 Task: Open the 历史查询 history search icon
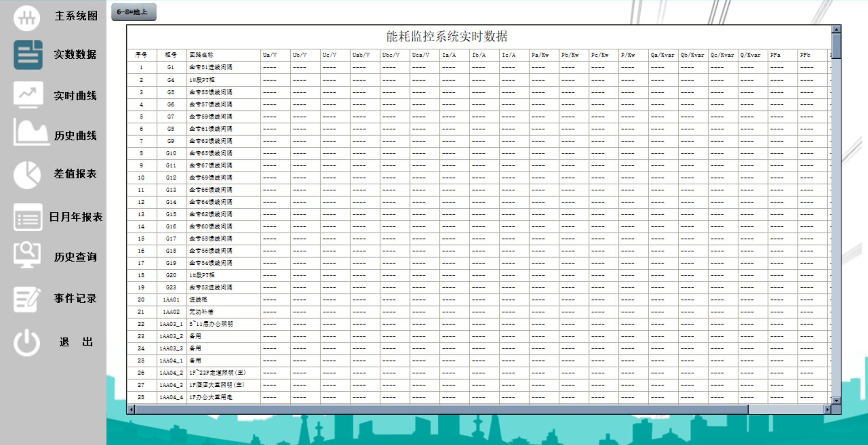(x=27, y=256)
